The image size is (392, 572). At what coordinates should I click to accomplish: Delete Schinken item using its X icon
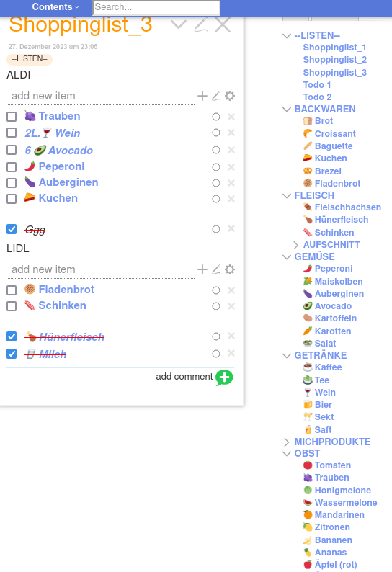click(x=231, y=306)
